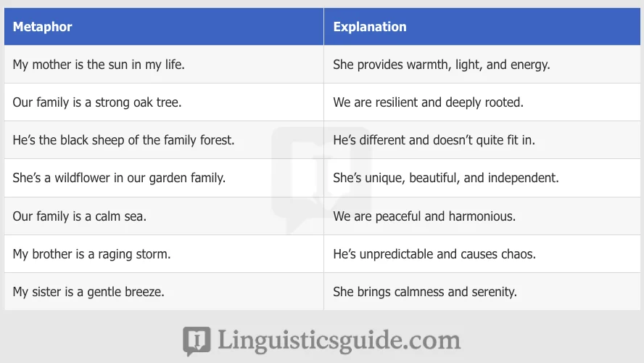This screenshot has height=363, width=644.
Task: Open the Linguisticsguide.com site name link
Action: click(x=338, y=340)
